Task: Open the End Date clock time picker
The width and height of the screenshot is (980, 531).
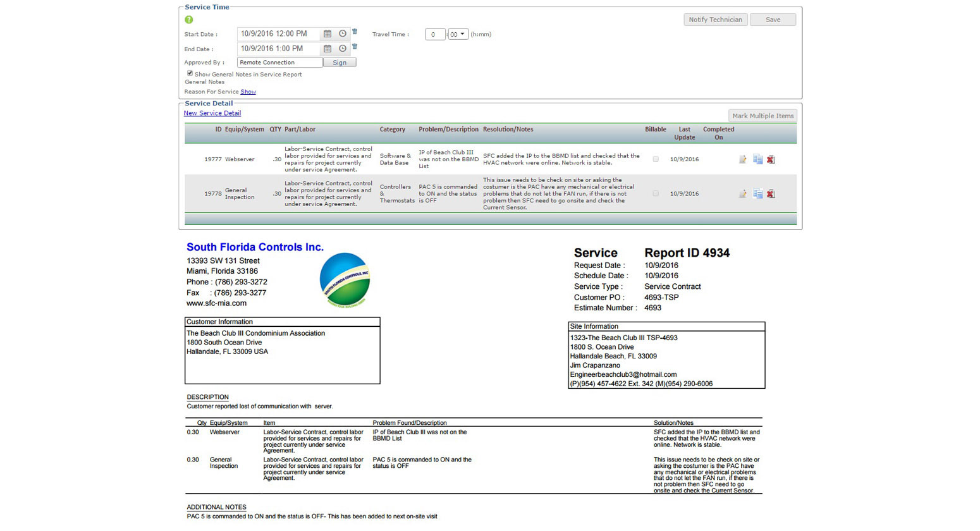Action: click(343, 49)
